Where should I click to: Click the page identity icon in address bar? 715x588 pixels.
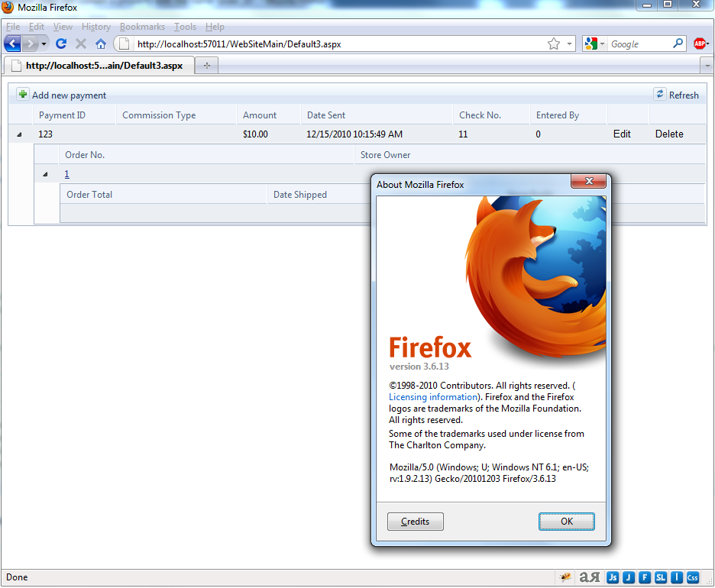(124, 44)
